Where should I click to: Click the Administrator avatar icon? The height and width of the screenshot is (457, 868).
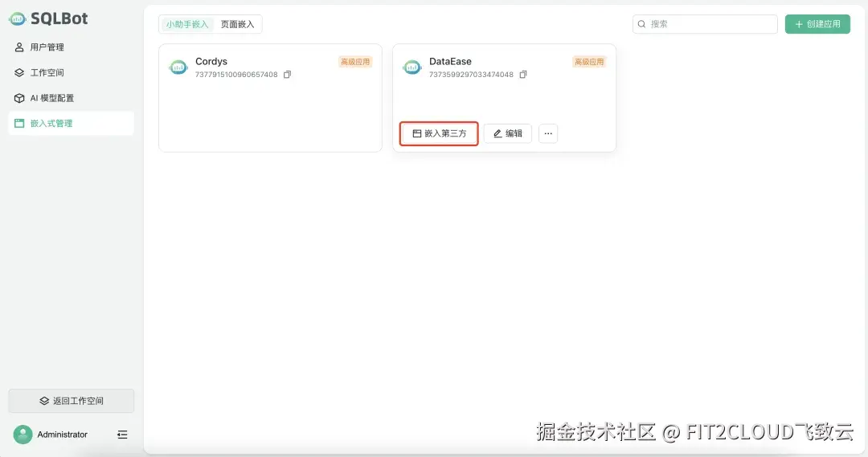(23, 435)
